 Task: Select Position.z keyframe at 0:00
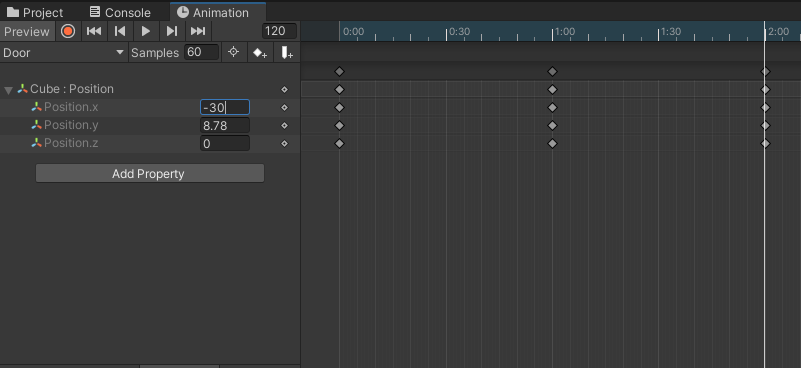[339, 144]
